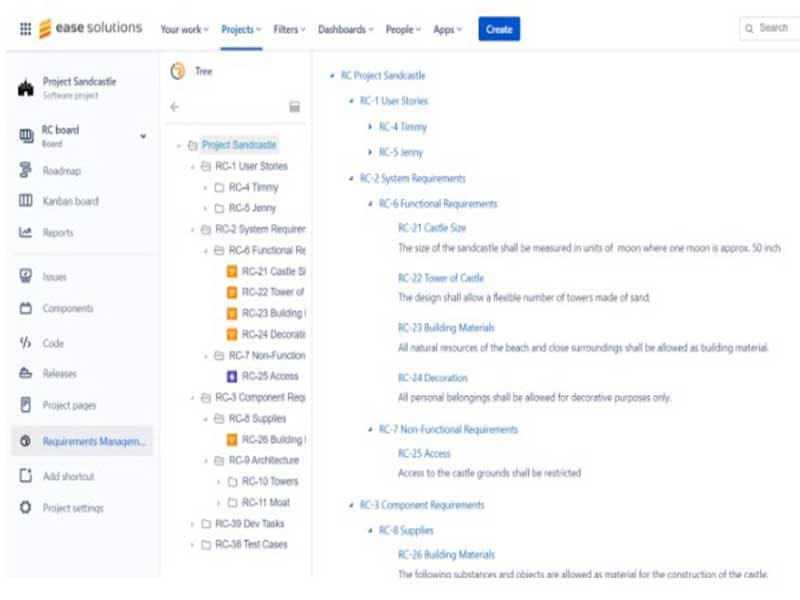This screenshot has width=800, height=600.
Task: Open the Code icon in sidebar
Action: coord(26,343)
